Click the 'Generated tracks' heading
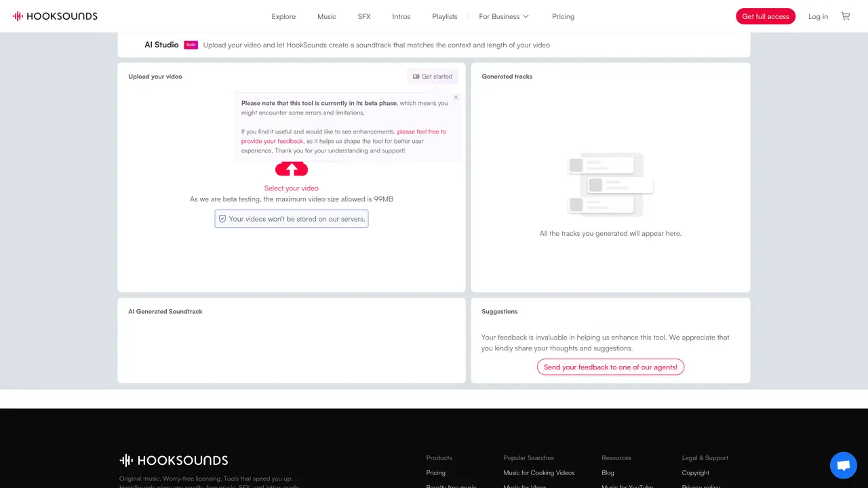The height and width of the screenshot is (488, 868). click(507, 77)
